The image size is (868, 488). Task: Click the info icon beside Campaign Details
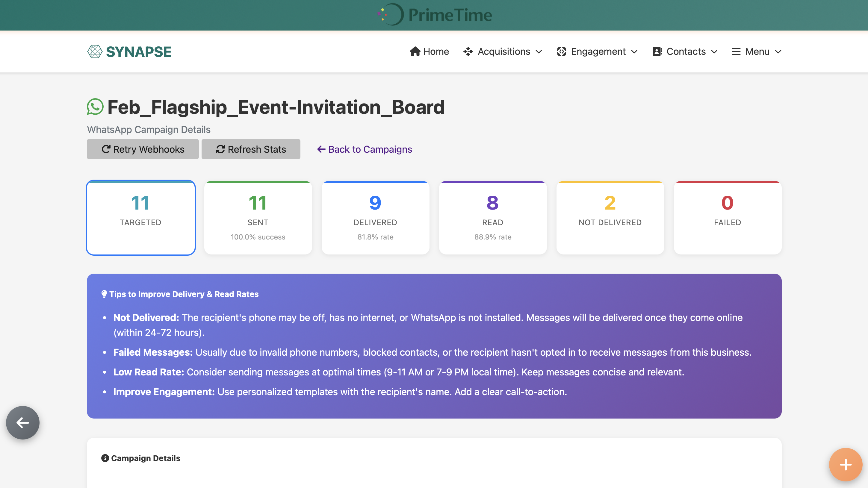tap(105, 458)
